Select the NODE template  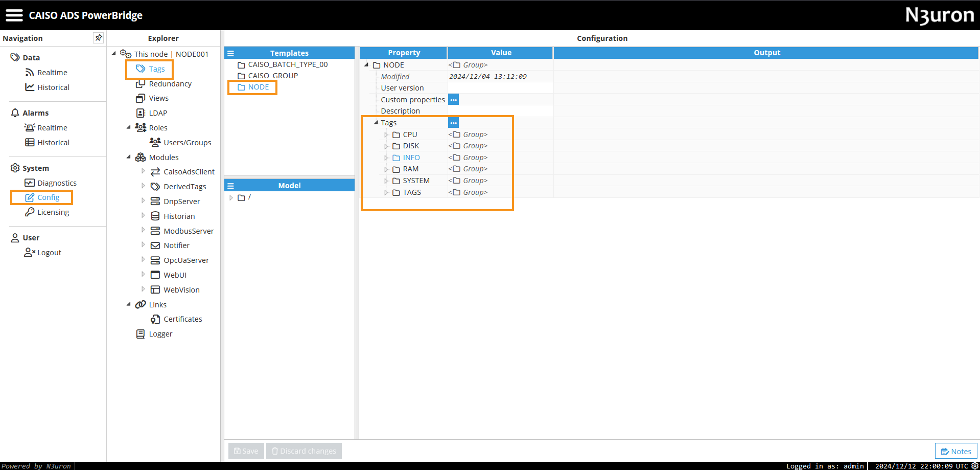pyautogui.click(x=253, y=87)
